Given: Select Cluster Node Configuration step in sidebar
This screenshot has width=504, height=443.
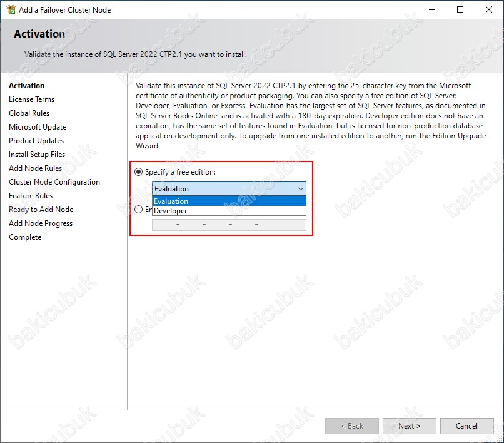Looking at the screenshot, I should coord(54,182).
